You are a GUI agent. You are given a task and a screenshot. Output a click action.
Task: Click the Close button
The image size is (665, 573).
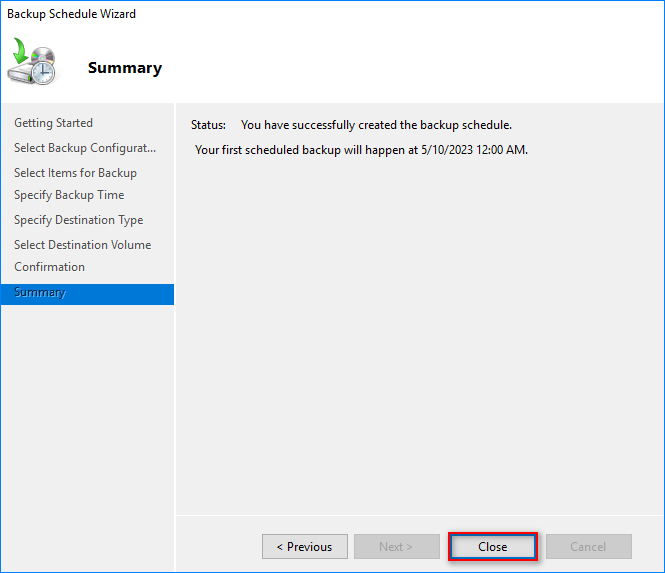[x=493, y=546]
